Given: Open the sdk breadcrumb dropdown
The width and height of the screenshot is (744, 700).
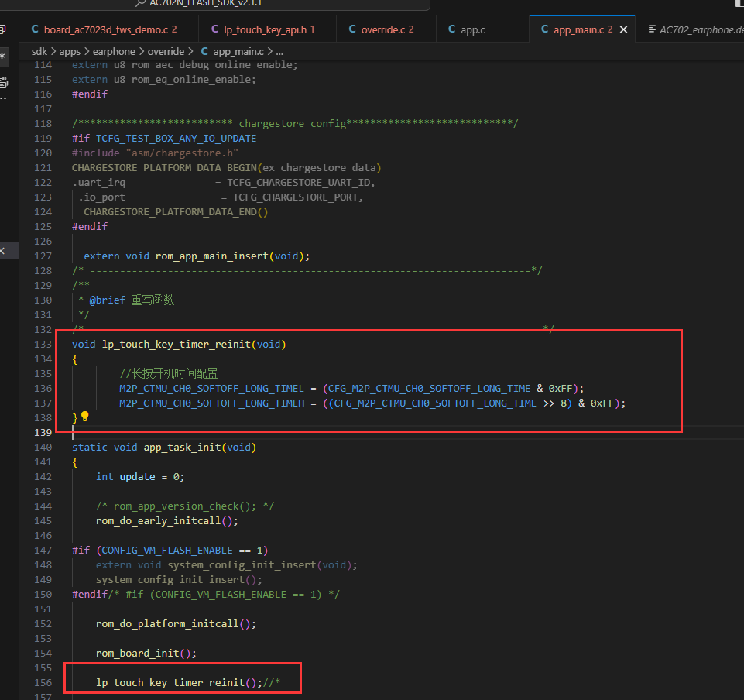Looking at the screenshot, I should click(x=39, y=51).
